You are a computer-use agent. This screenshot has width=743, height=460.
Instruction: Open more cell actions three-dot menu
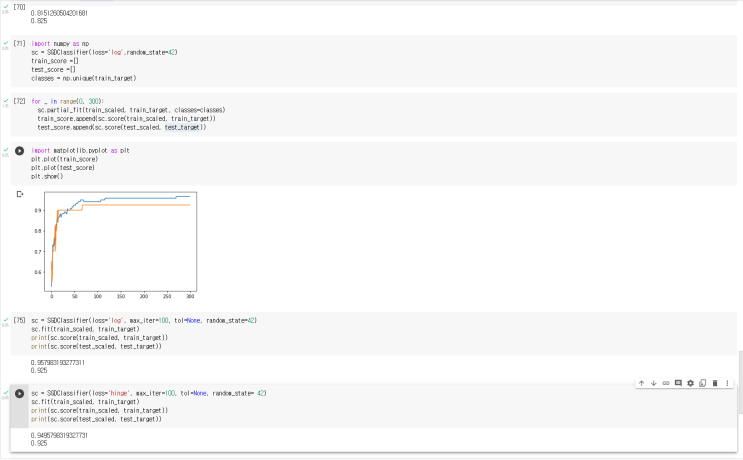[x=727, y=383]
